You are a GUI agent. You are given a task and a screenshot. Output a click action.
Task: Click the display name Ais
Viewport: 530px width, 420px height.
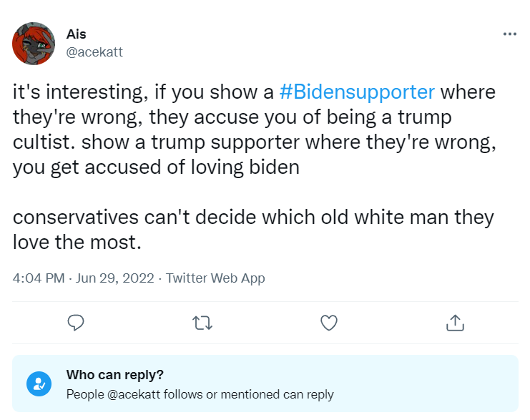click(x=76, y=34)
